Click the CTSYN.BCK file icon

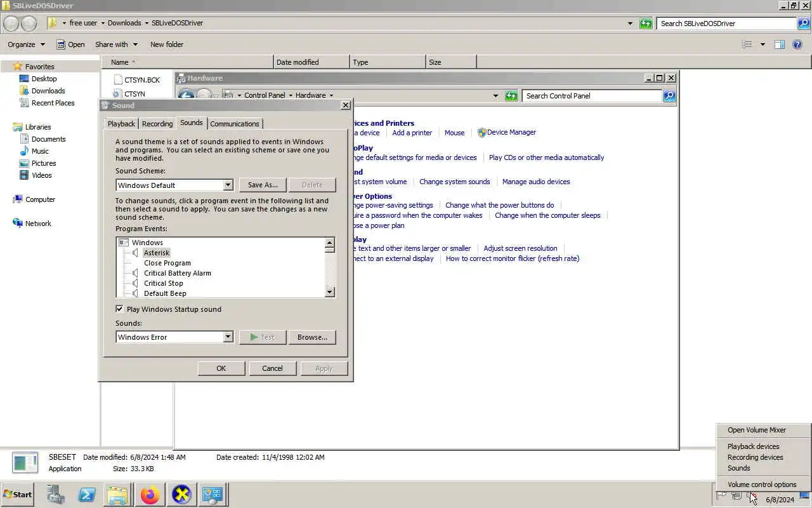coord(117,80)
